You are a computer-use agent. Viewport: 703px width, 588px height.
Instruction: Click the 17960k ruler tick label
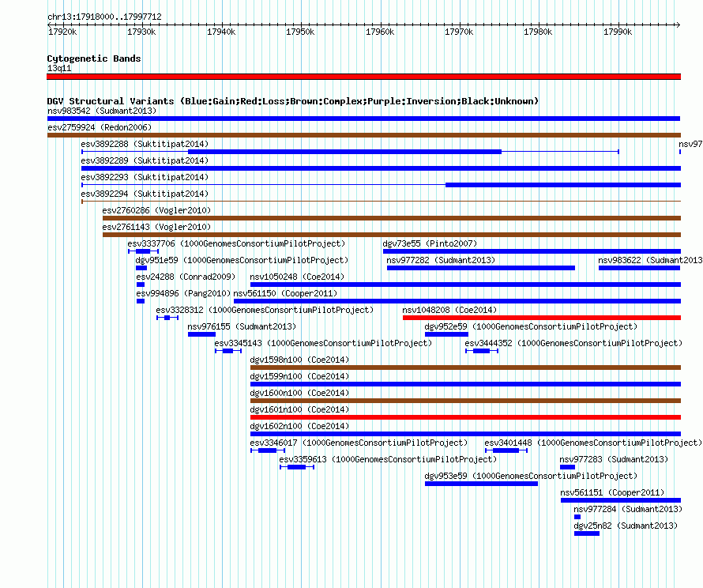380,32
